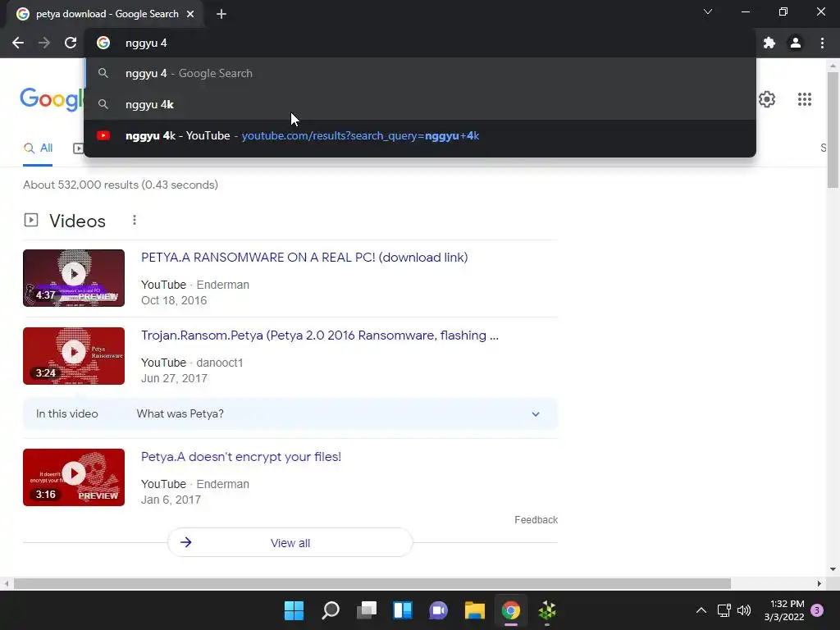Click in the address bar showing 'nggyu 4'

click(x=420, y=43)
